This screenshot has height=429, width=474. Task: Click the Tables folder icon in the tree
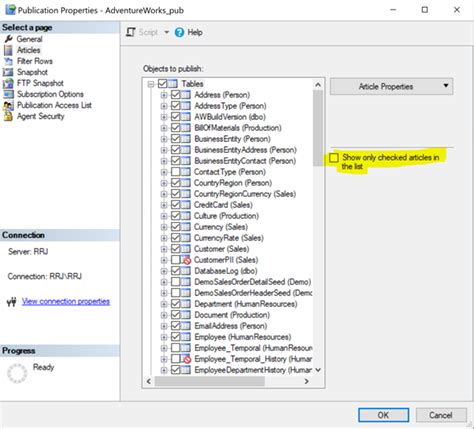click(173, 84)
